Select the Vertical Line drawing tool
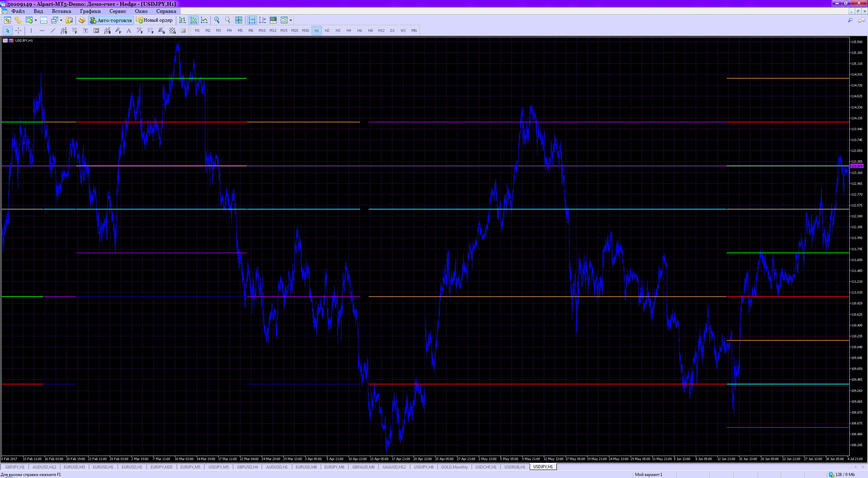The image size is (868, 478). [x=31, y=31]
